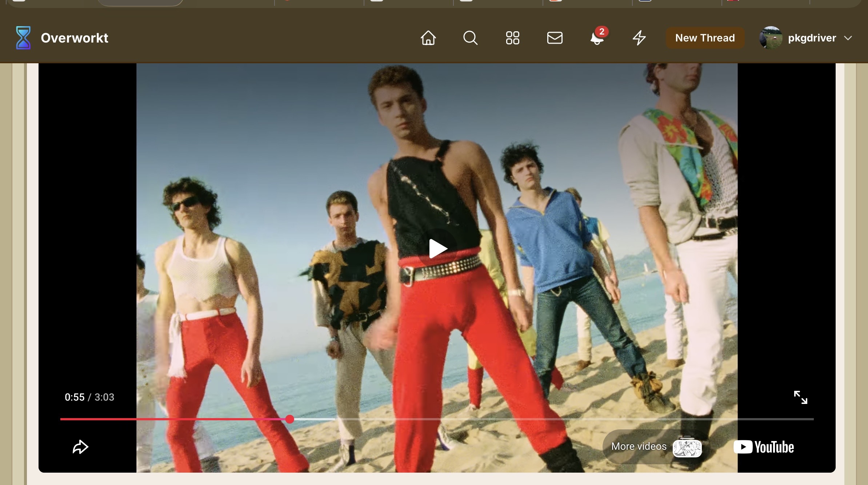
Task: Share the video via arrow icon
Action: point(80,447)
